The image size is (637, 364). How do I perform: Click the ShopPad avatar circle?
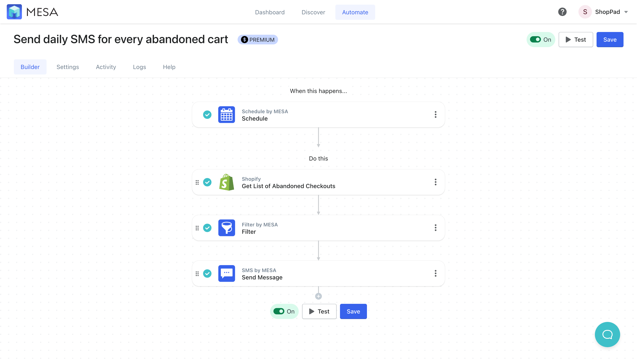pos(585,12)
